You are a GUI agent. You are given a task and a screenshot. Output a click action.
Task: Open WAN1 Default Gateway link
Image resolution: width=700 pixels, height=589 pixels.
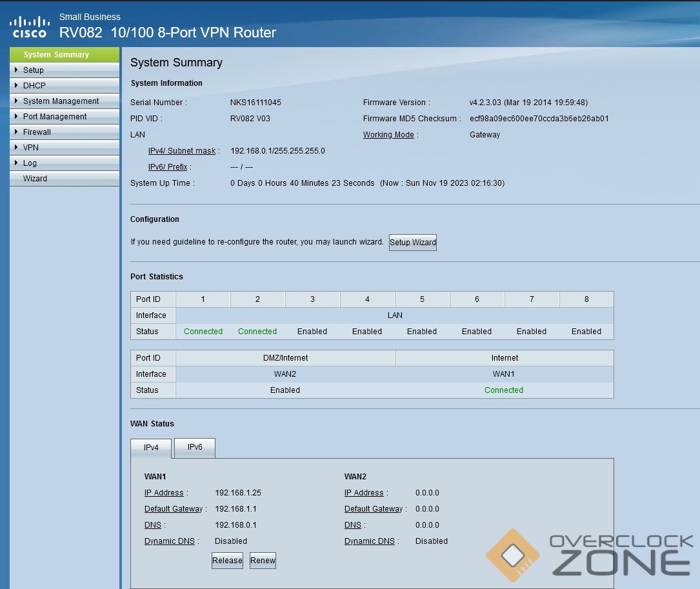point(173,508)
